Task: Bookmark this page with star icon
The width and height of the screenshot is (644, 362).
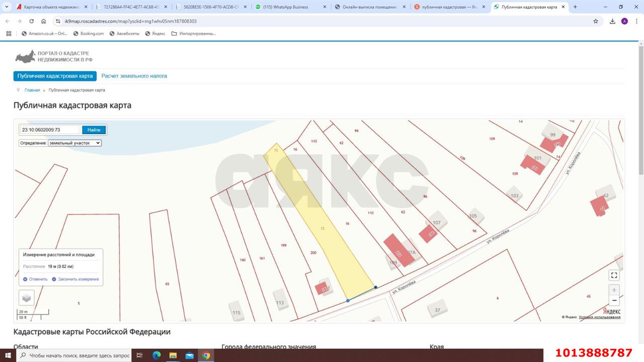Action: (x=596, y=21)
